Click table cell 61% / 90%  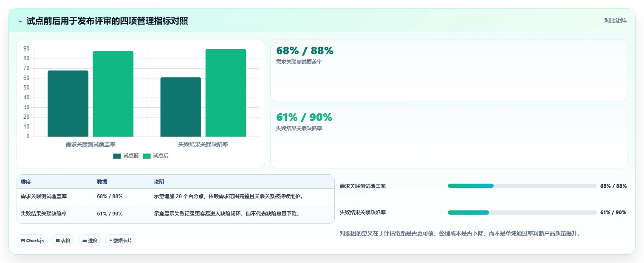(110, 214)
